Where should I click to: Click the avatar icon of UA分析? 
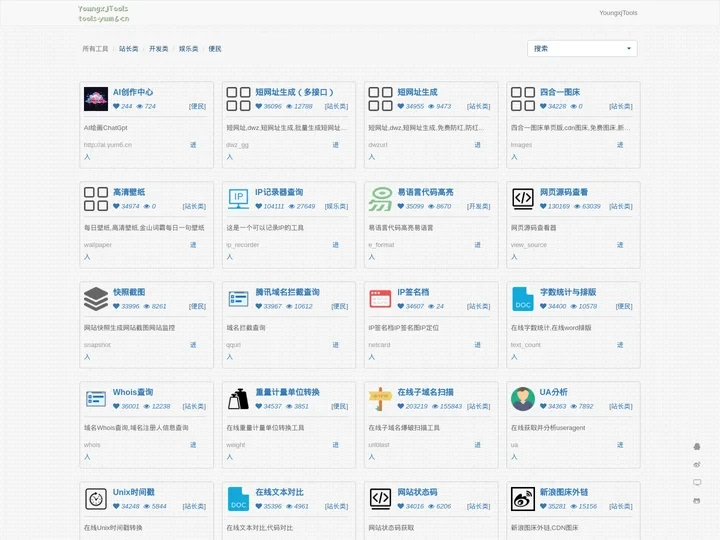tap(523, 399)
